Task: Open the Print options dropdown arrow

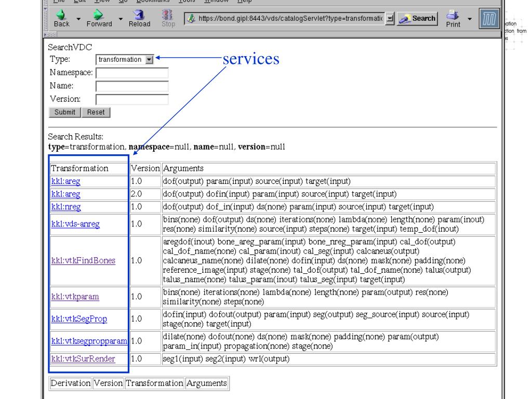Action: coord(470,19)
